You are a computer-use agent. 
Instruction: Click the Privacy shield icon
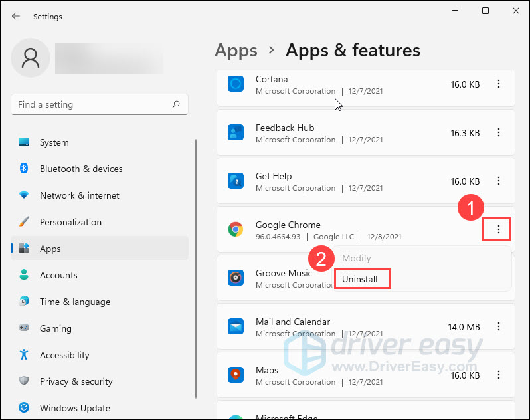(x=24, y=381)
